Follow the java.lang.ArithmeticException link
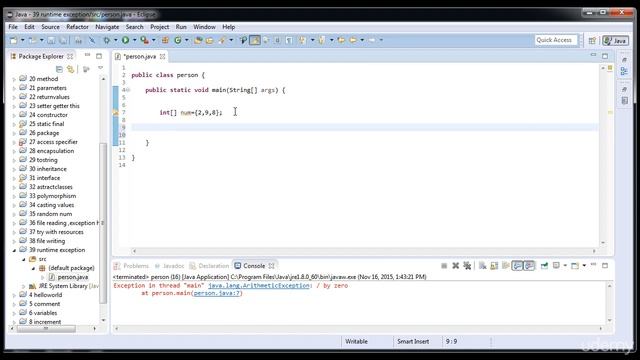The image size is (640, 360). pyautogui.click(x=259, y=286)
